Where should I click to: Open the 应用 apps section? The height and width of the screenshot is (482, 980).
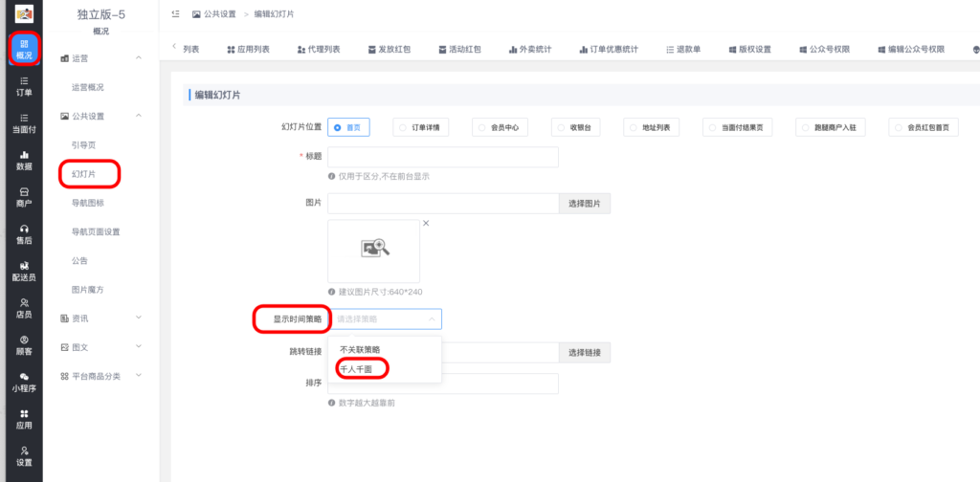pos(24,420)
